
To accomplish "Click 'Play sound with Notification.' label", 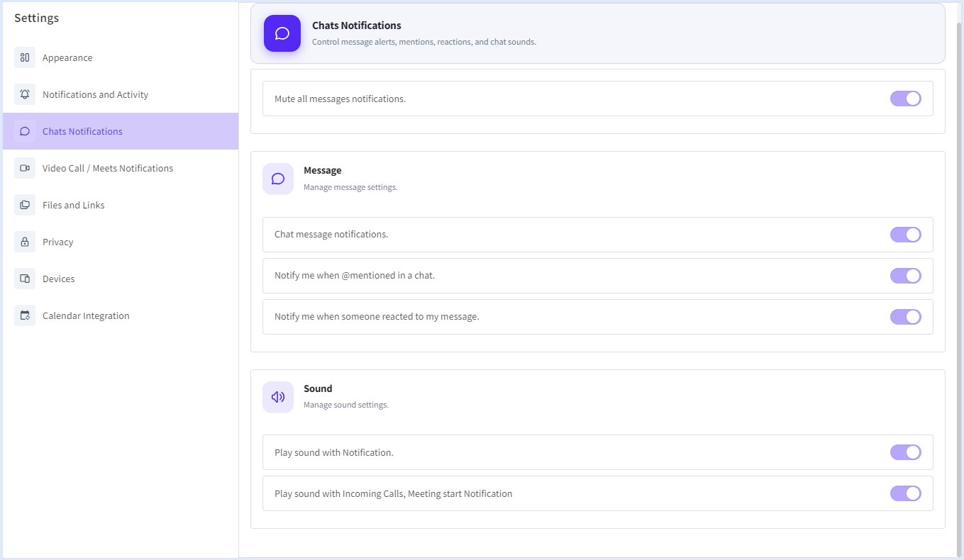I will coord(334,452).
